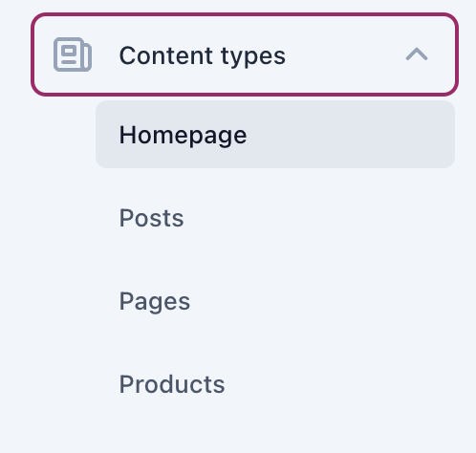
Task: Select the Products content type
Action: (275, 384)
